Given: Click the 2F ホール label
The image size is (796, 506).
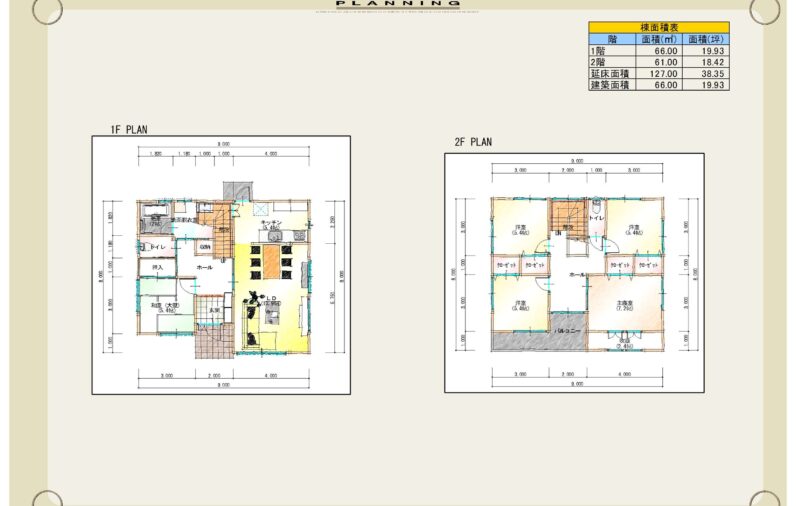Looking at the screenshot, I should [x=577, y=275].
